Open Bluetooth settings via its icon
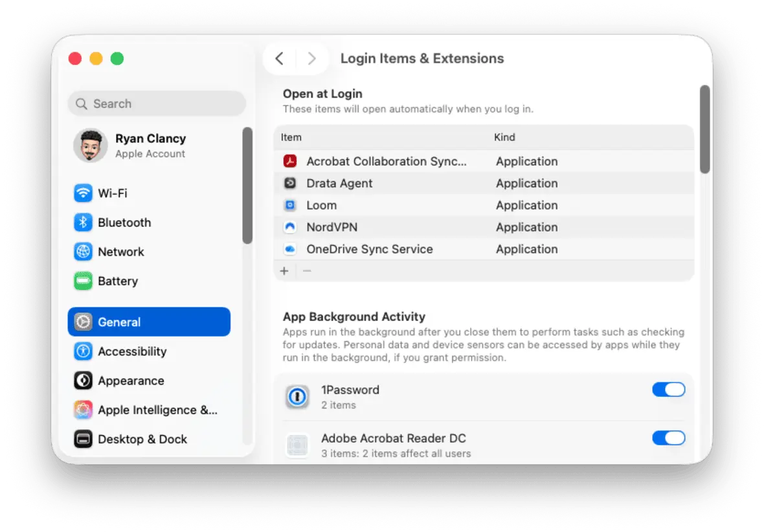This screenshot has width=764, height=532. pyautogui.click(x=83, y=222)
